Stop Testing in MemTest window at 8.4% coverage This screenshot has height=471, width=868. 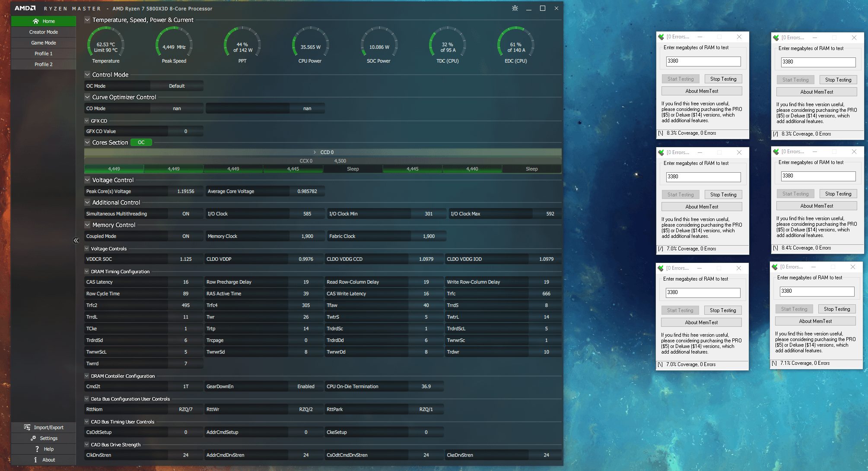coord(838,194)
